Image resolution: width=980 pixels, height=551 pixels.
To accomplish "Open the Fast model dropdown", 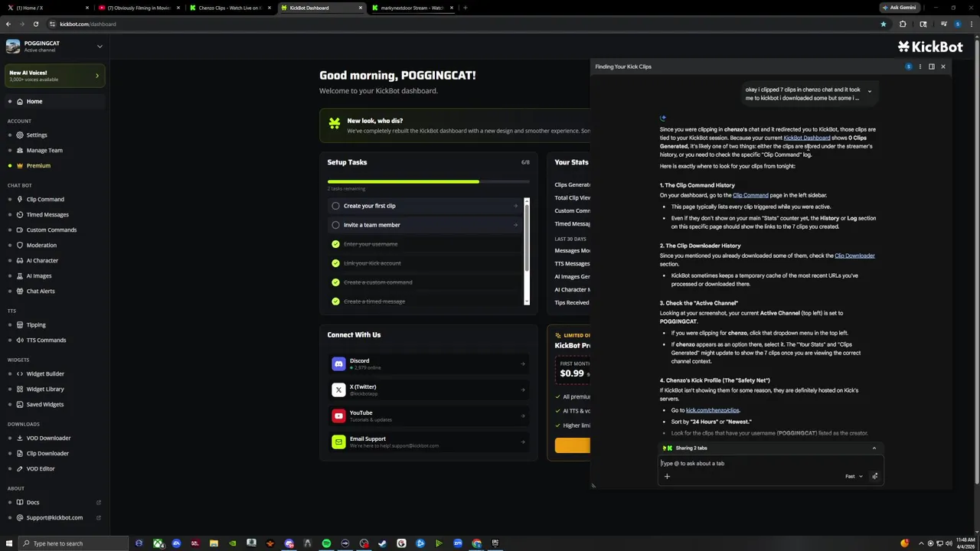I will pyautogui.click(x=854, y=476).
